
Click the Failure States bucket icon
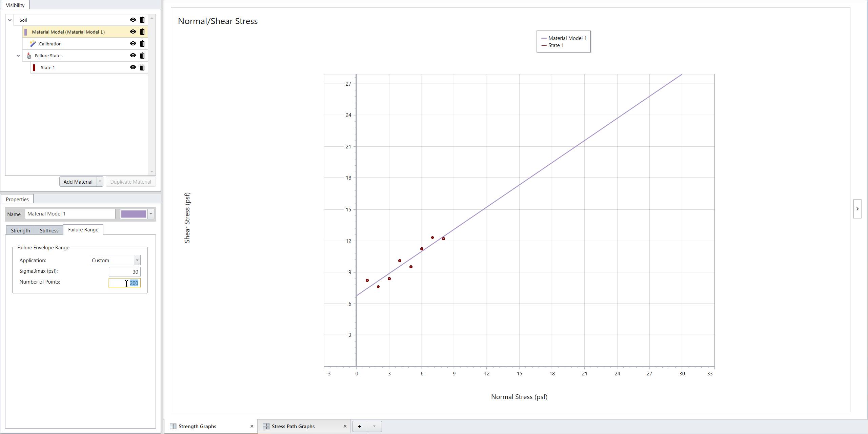coord(29,56)
